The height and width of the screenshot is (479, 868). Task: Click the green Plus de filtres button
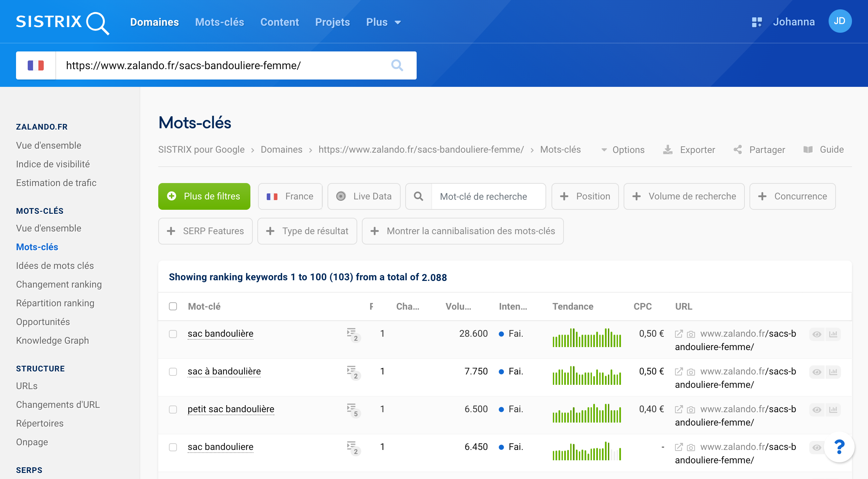(204, 196)
